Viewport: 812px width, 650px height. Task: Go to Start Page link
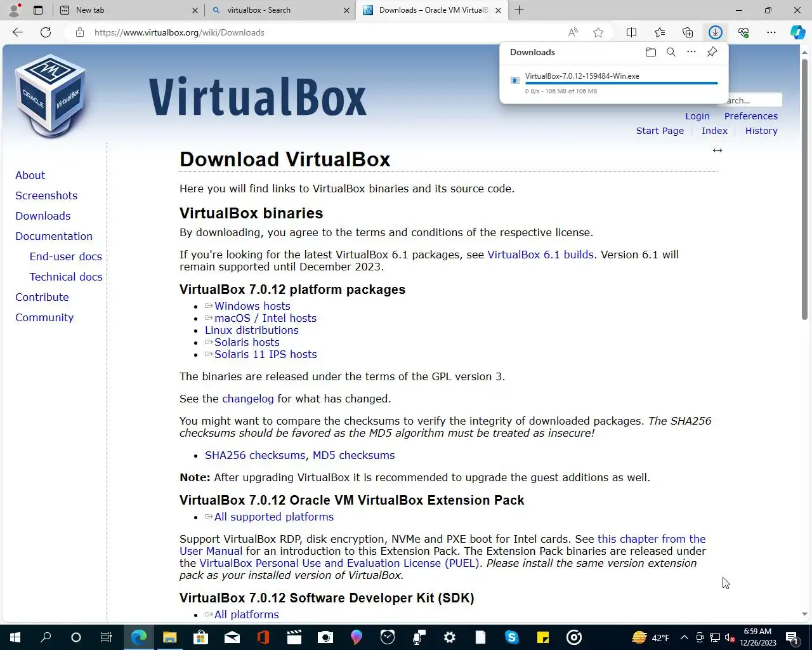(660, 131)
